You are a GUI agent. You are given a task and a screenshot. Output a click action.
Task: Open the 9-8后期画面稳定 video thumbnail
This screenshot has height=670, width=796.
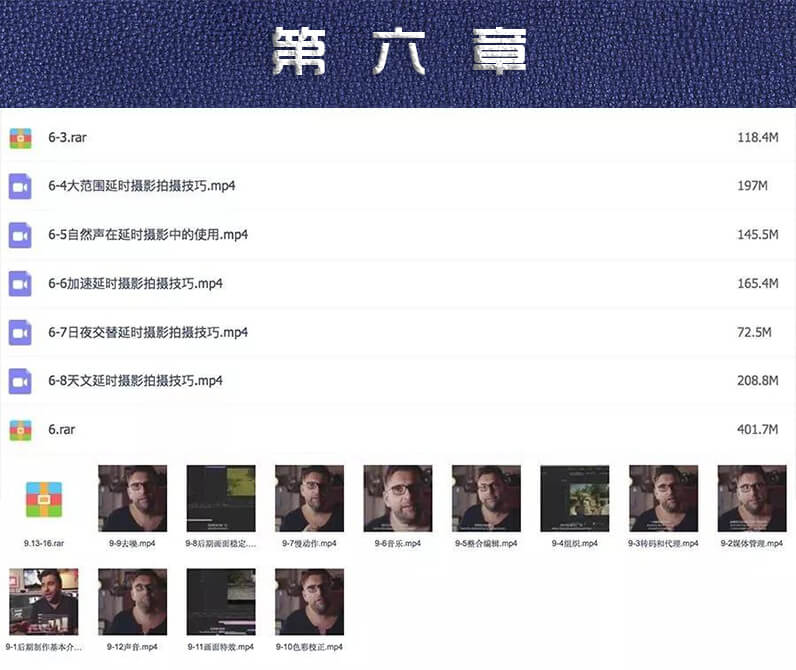(x=221, y=498)
